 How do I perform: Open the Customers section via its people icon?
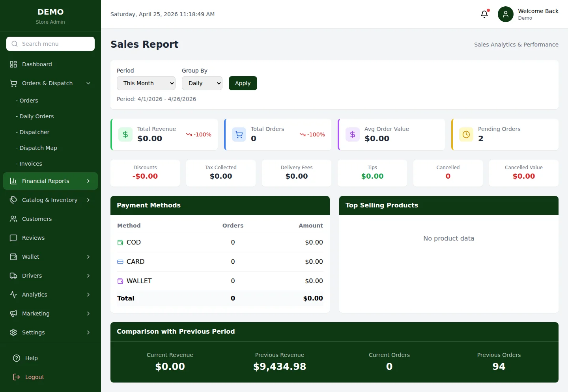coord(13,219)
